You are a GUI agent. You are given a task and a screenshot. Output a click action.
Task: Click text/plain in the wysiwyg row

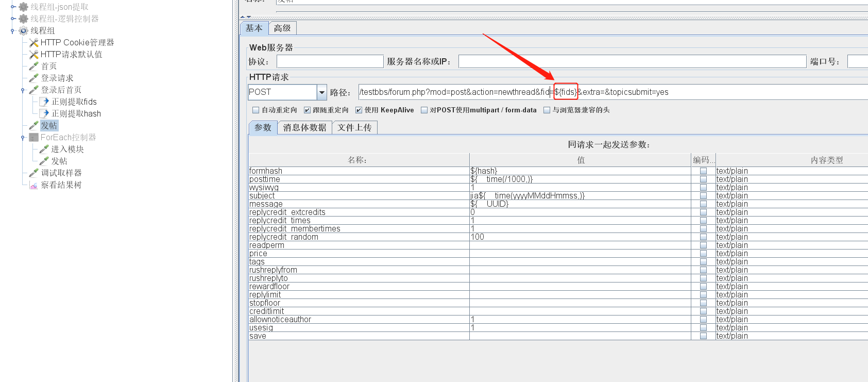(x=732, y=187)
